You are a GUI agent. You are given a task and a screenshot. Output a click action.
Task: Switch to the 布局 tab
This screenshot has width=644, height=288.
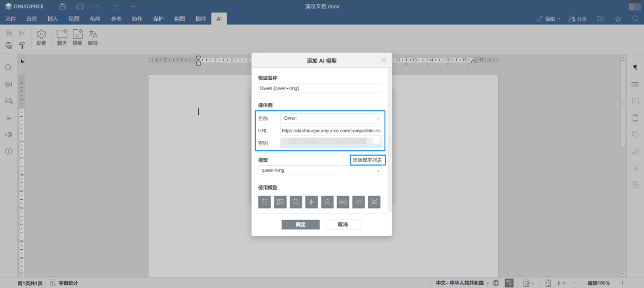(95, 18)
